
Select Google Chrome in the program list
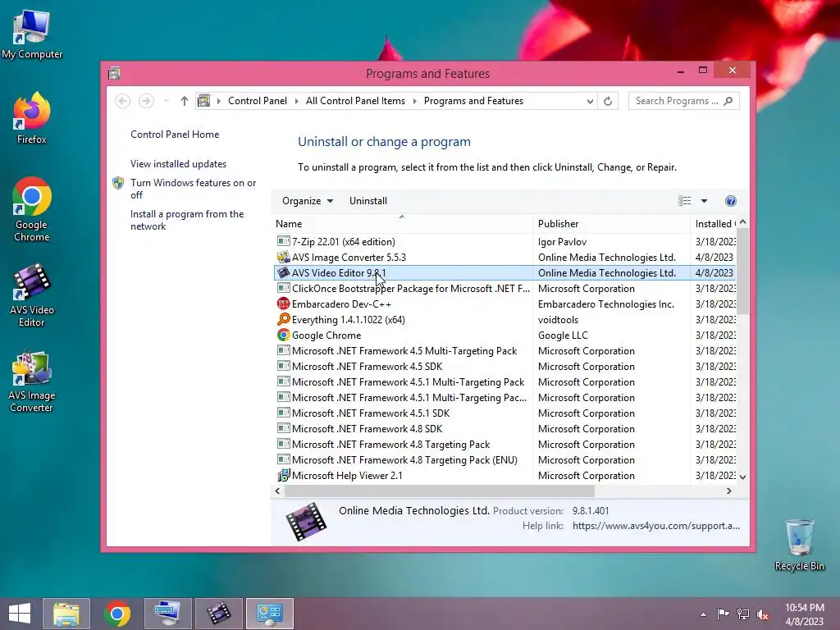(504, 335)
